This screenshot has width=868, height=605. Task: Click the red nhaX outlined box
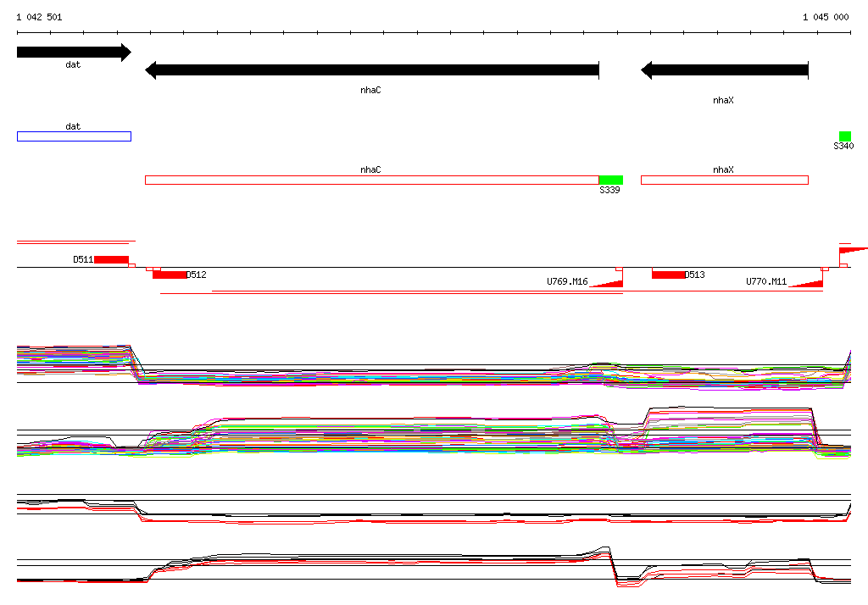click(725, 180)
